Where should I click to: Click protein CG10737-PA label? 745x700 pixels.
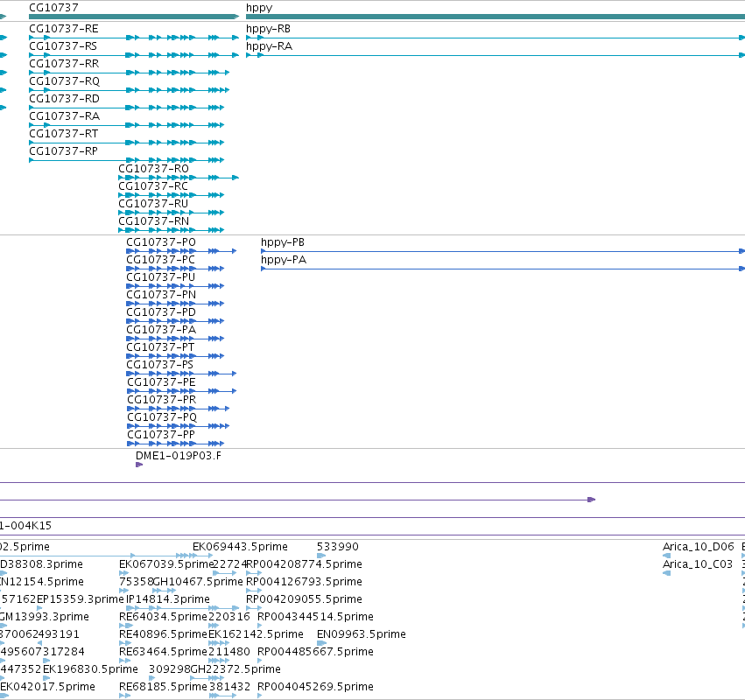(x=161, y=330)
